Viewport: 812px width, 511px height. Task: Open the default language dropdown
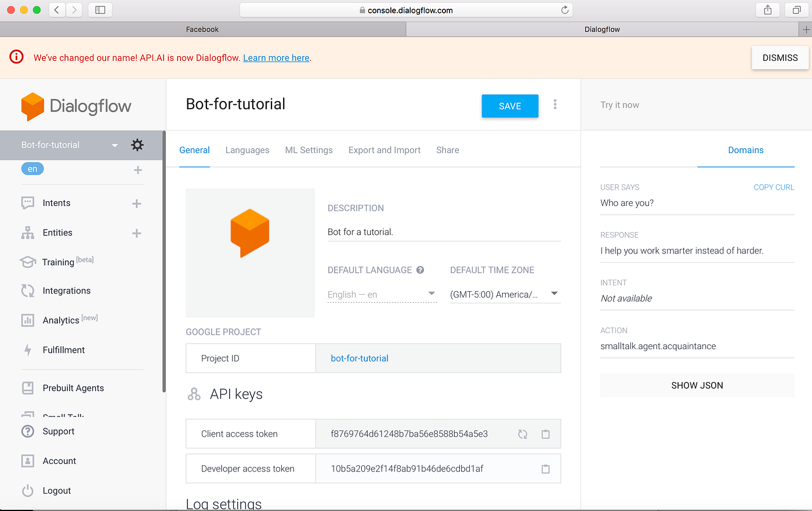(382, 294)
